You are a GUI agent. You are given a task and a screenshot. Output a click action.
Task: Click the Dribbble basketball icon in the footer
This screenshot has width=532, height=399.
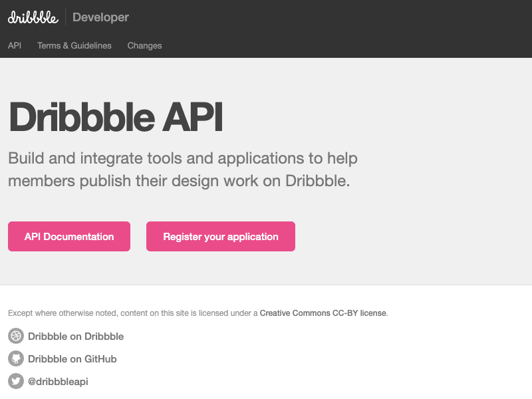point(16,336)
